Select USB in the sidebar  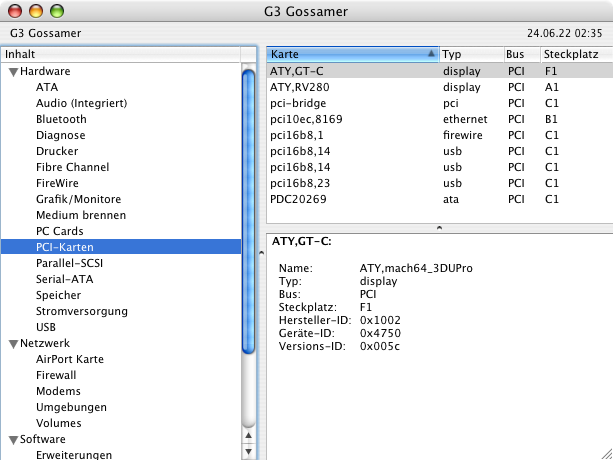pos(46,328)
